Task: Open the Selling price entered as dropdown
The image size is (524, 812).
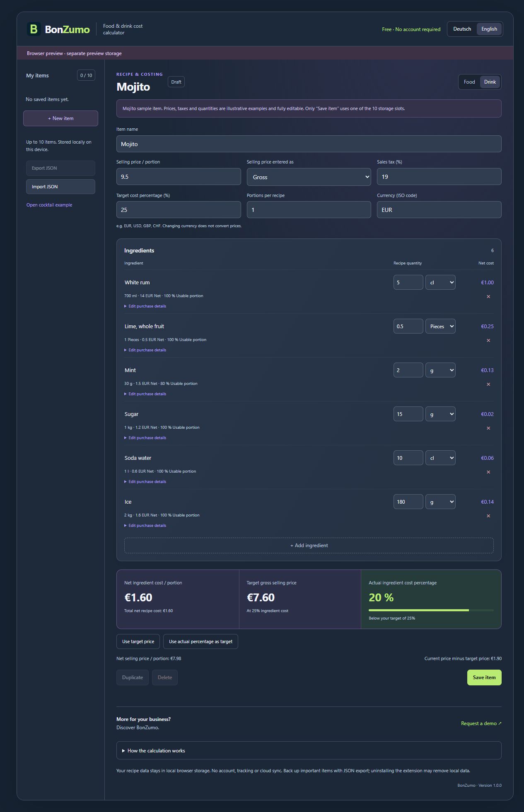Action: (309, 177)
